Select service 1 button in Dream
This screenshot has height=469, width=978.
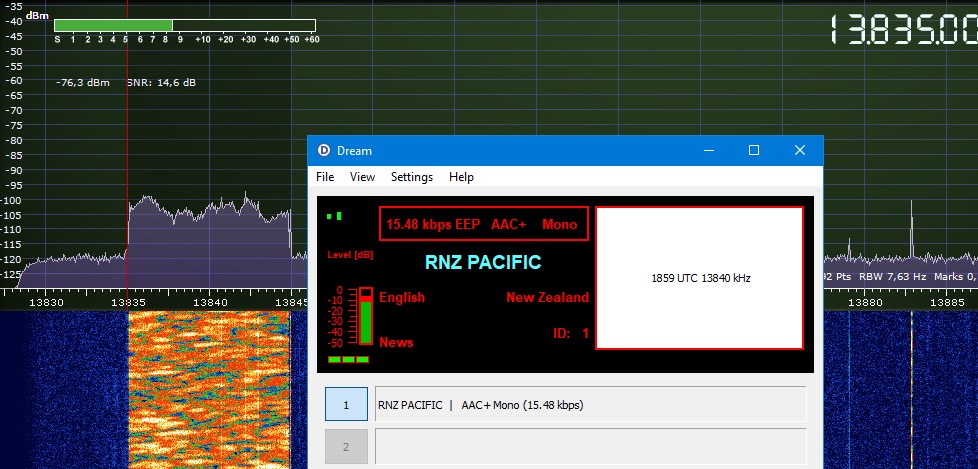(x=346, y=404)
